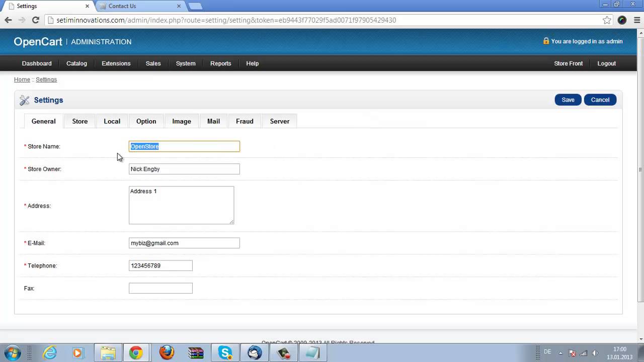The height and width of the screenshot is (362, 644).
Task: Close the Contact Us browser tab
Action: [179, 6]
